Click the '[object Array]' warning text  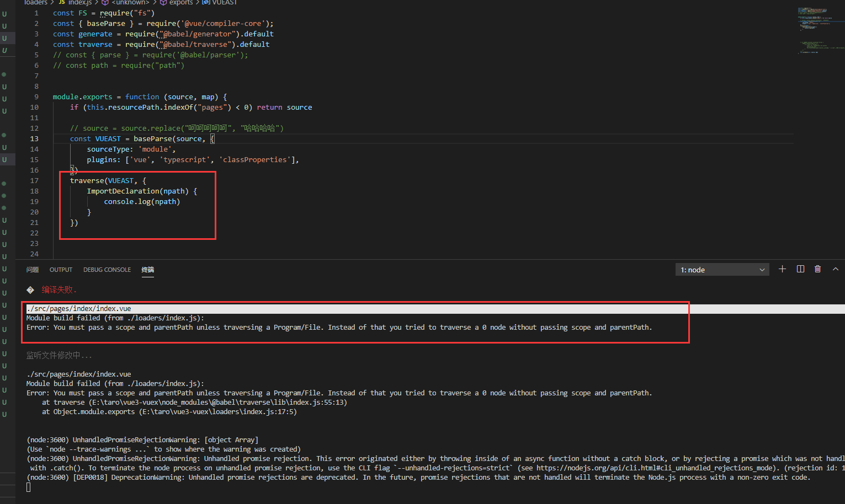tap(231, 440)
